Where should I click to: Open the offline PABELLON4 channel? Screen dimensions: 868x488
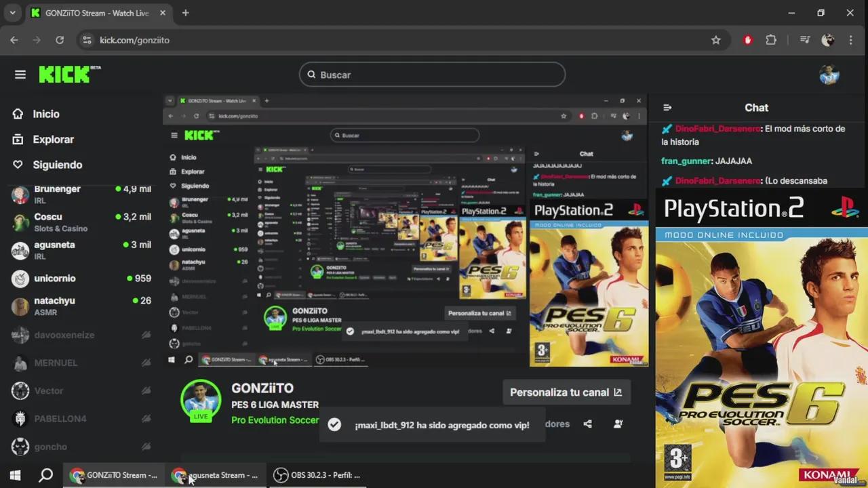(81, 419)
